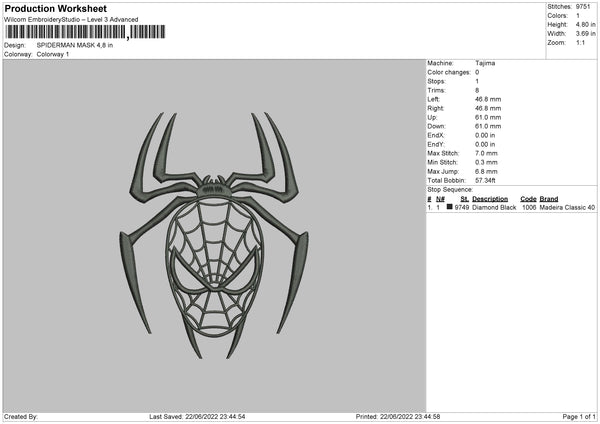Click the Height value 4.80 in
The image size is (600, 424).
(x=585, y=24)
